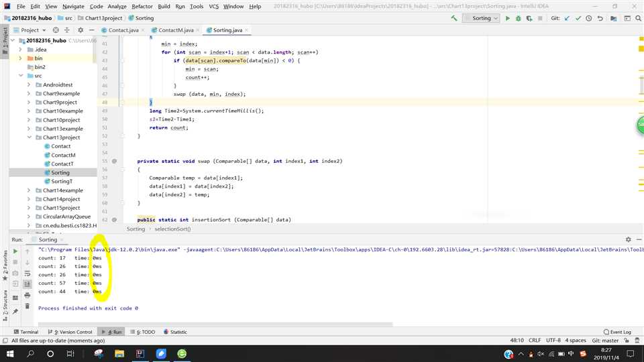Click the Project panel locate target icon
Viewport: 644px width, 362px height.
tap(56, 30)
